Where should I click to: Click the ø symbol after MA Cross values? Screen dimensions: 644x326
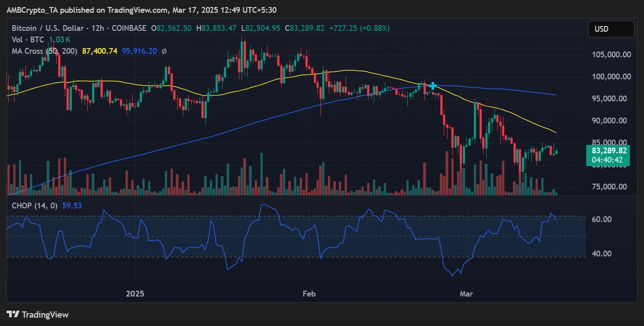point(164,51)
